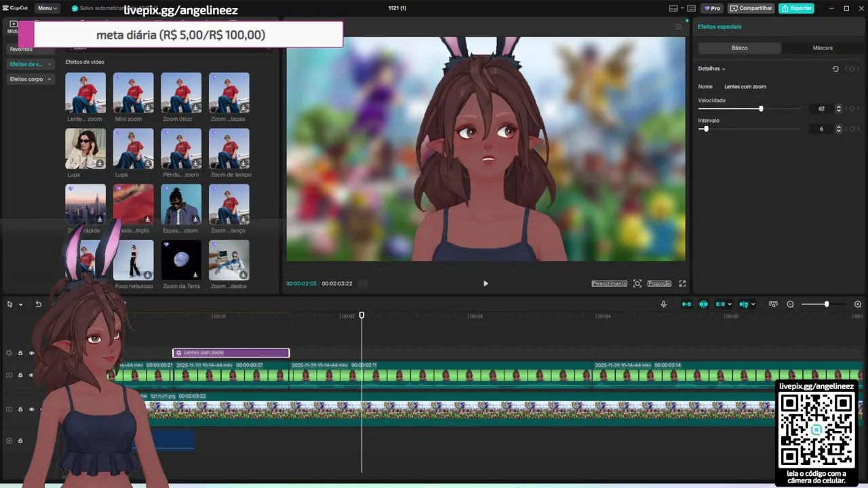This screenshot has width=868, height=488.
Task: Add a keyframe for Intervalo
Action: (852, 129)
